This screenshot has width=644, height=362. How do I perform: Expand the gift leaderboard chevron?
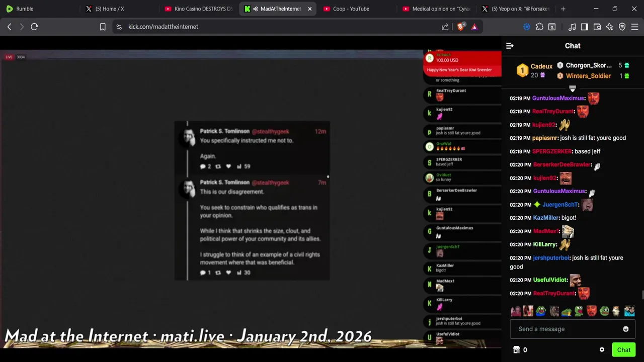pyautogui.click(x=573, y=89)
